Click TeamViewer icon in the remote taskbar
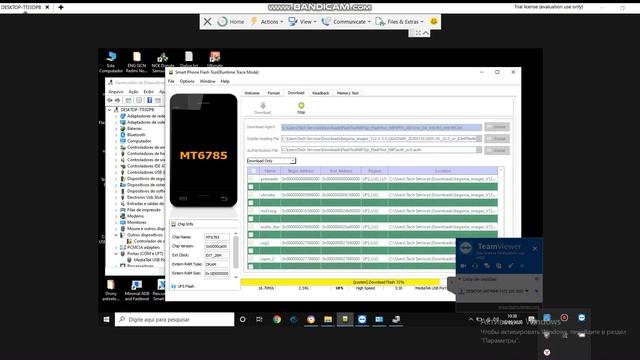The width and height of the screenshot is (640, 360). 362,319
